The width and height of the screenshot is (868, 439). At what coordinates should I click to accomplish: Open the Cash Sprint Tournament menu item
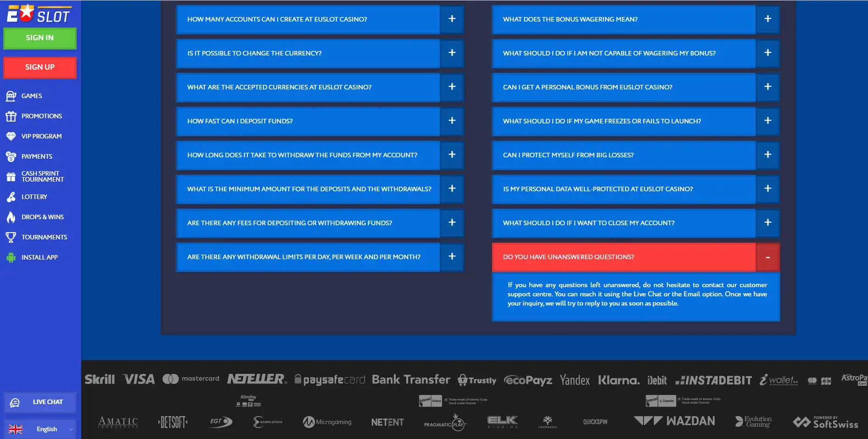point(42,177)
